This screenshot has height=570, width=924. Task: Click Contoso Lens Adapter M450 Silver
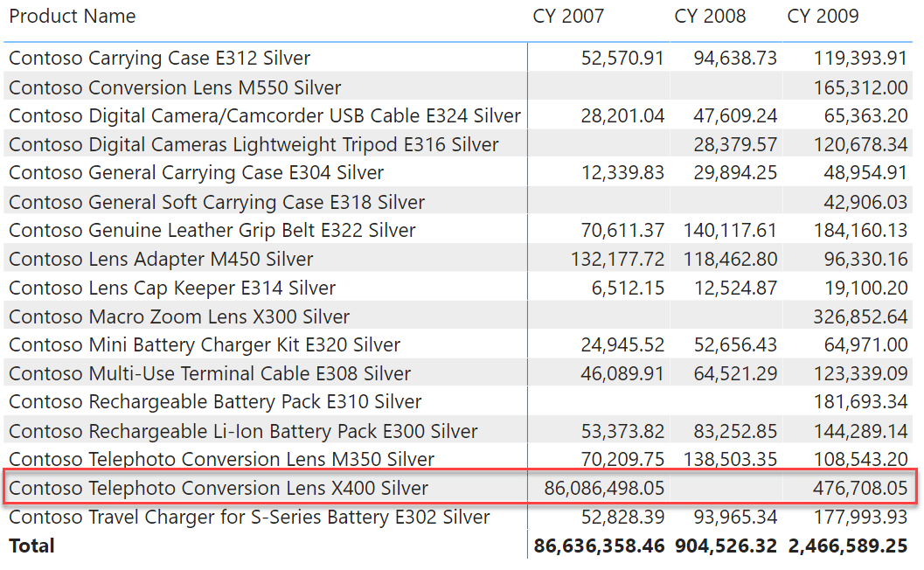point(161,260)
